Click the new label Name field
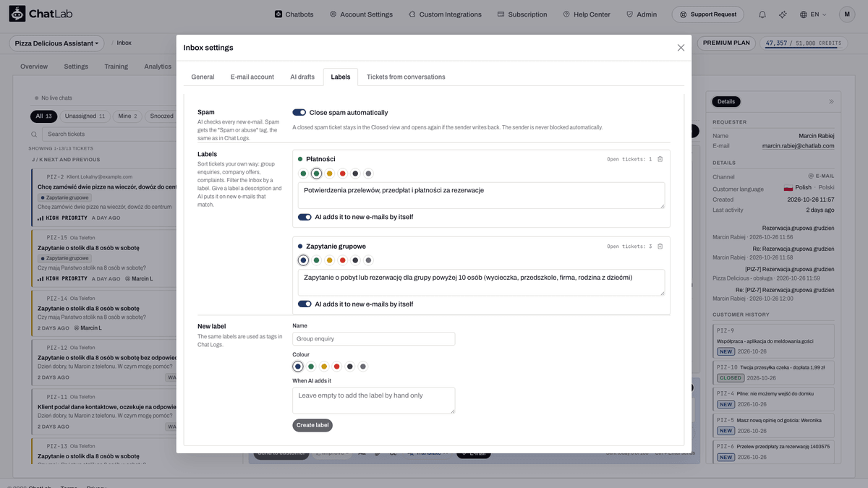This screenshot has height=488, width=868. (x=374, y=338)
